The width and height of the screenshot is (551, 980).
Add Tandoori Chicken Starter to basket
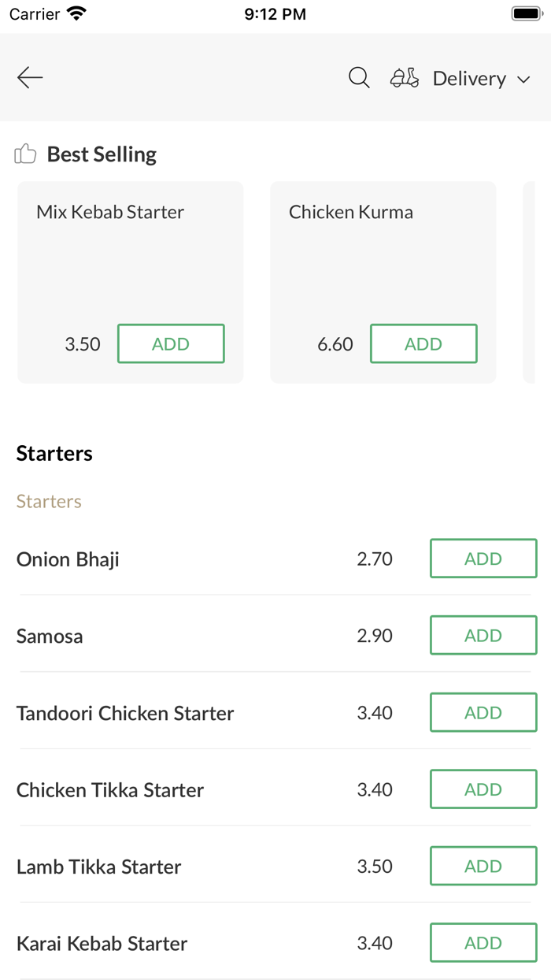(x=483, y=712)
